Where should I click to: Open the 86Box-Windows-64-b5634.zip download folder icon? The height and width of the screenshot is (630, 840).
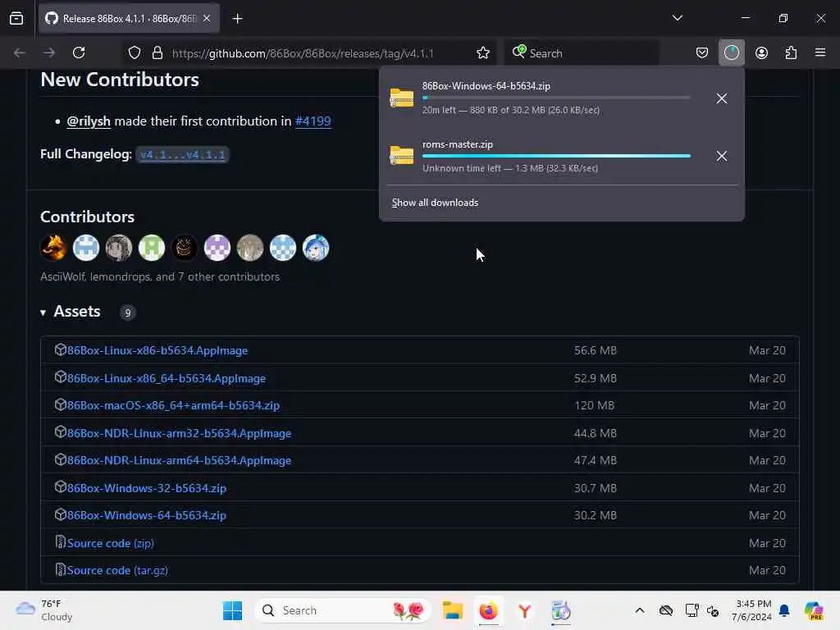click(402, 98)
